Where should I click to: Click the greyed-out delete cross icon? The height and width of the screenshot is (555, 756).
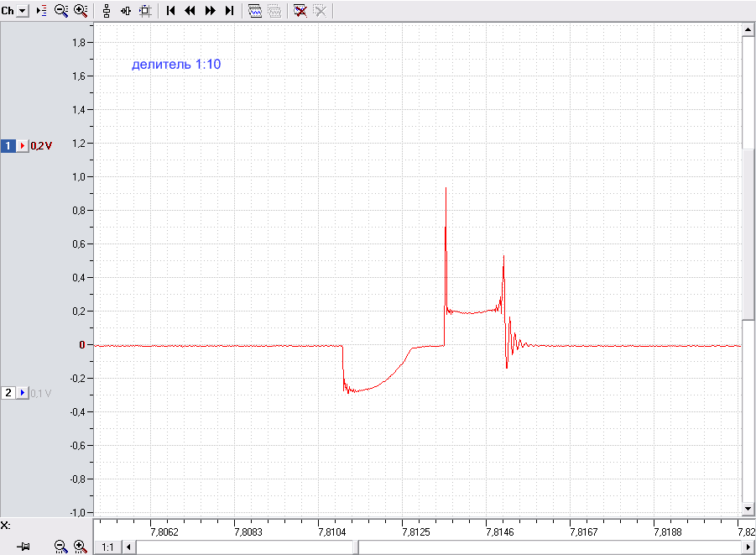tap(320, 11)
